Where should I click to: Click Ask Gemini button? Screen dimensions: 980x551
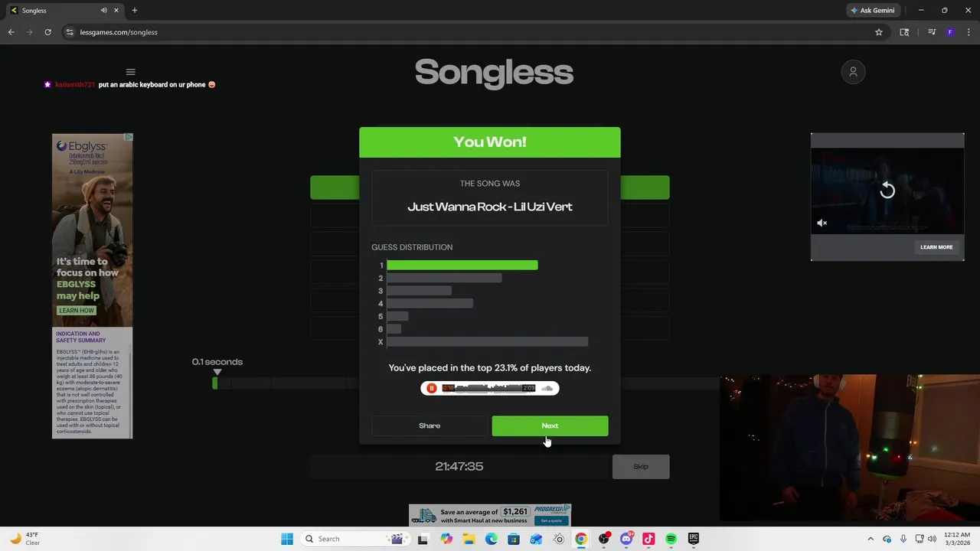(x=872, y=11)
